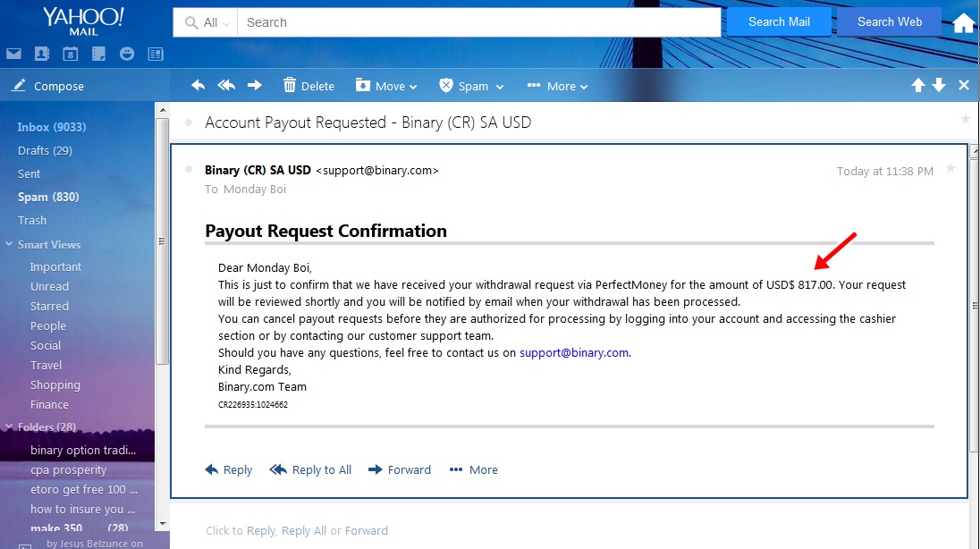Select the Finance smart view
The width and height of the screenshot is (980, 549).
49,404
